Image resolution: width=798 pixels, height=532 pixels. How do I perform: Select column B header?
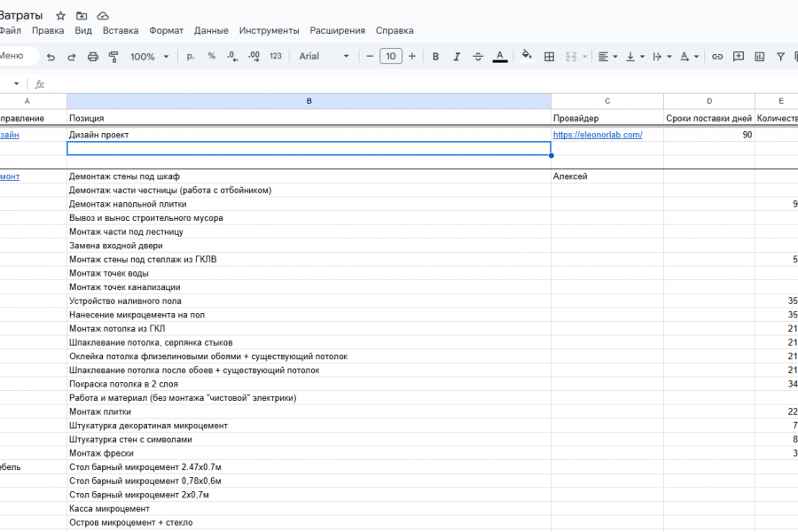point(309,101)
